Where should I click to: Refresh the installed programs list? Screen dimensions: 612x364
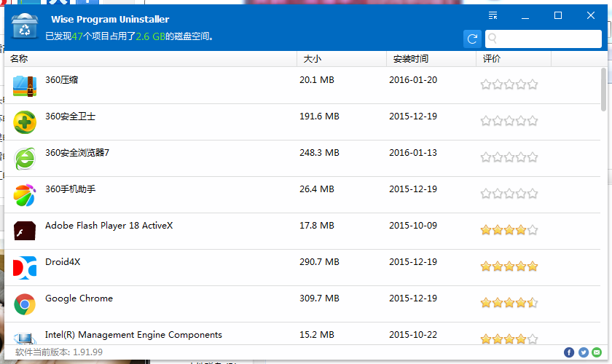472,39
